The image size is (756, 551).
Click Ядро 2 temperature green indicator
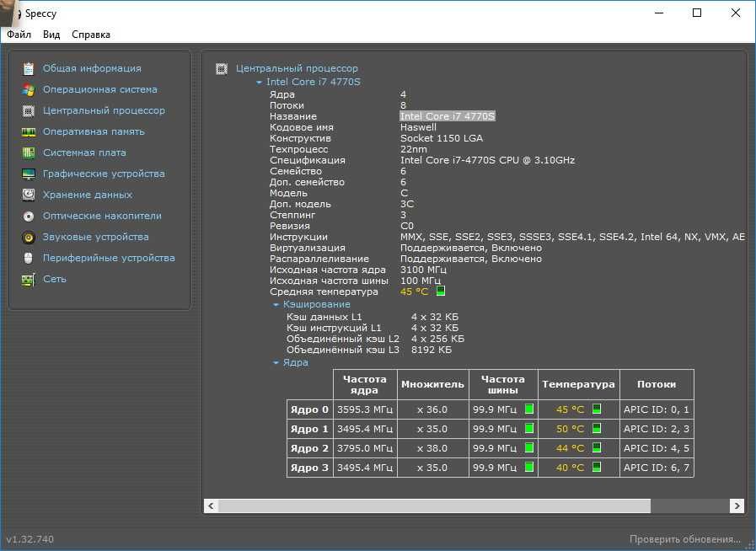[x=597, y=447]
